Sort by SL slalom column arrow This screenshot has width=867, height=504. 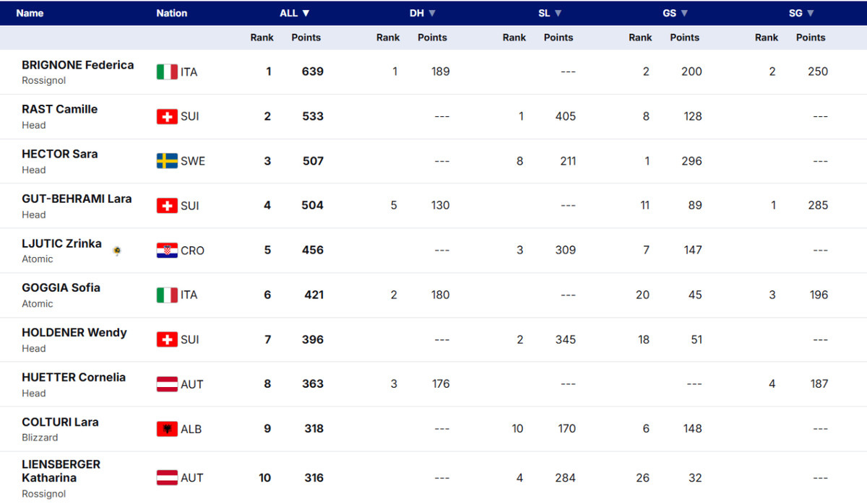[558, 13]
